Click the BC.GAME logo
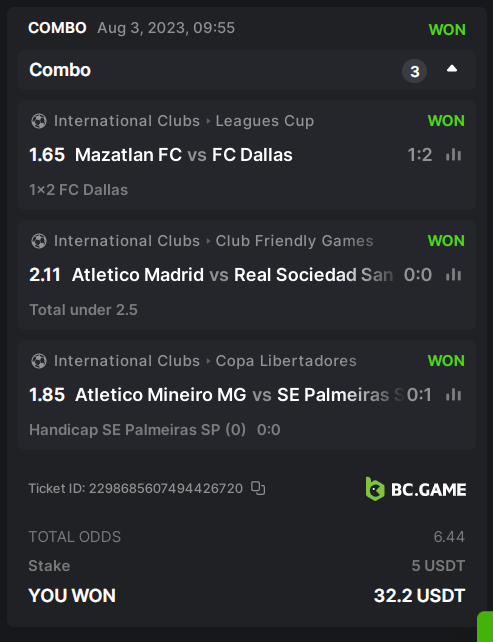The image size is (493, 642). click(416, 489)
